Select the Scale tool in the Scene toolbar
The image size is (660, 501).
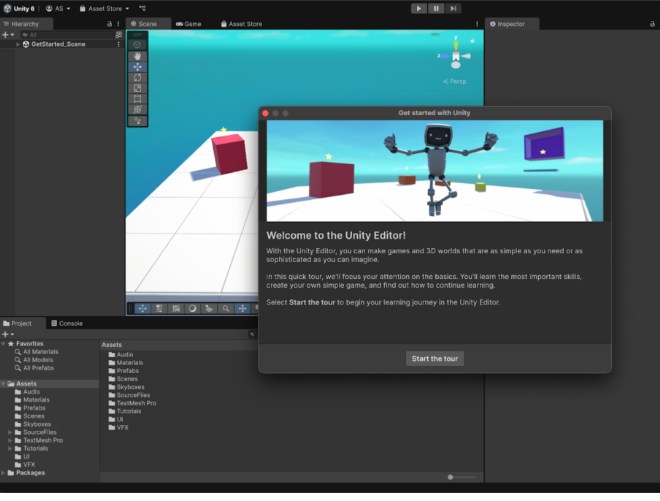(138, 88)
